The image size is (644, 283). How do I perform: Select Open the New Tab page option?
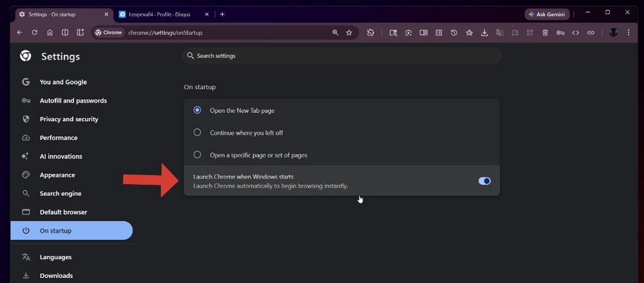coord(198,110)
